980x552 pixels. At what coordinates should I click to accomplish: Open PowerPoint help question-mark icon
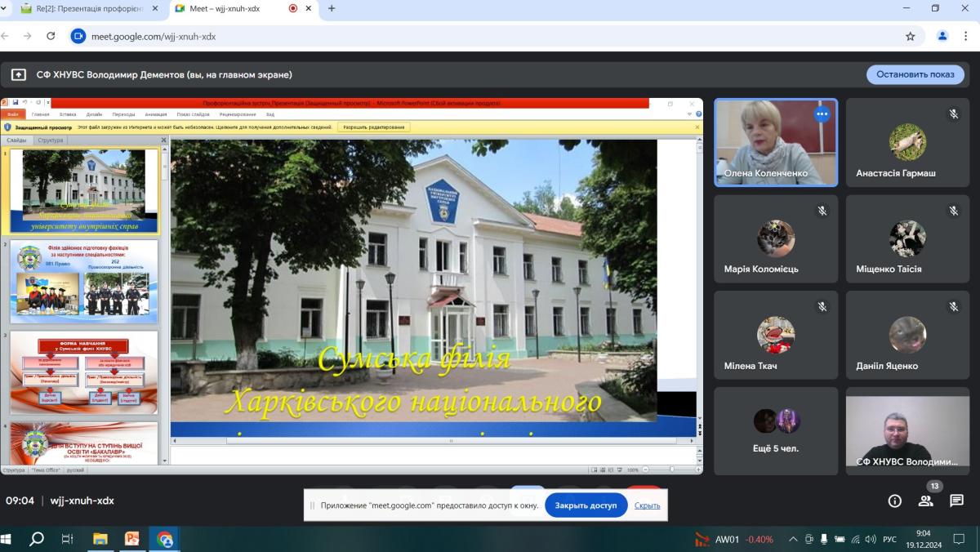(698, 114)
